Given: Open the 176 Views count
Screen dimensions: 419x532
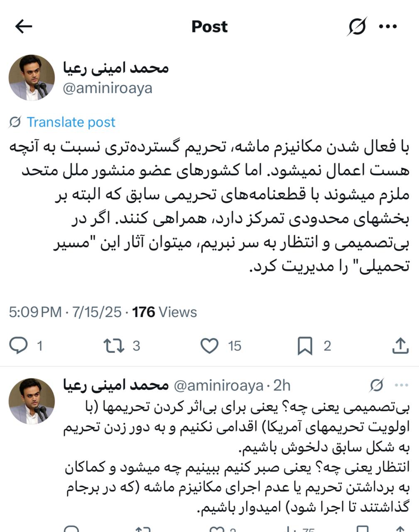Looking at the screenshot, I should (x=164, y=312).
